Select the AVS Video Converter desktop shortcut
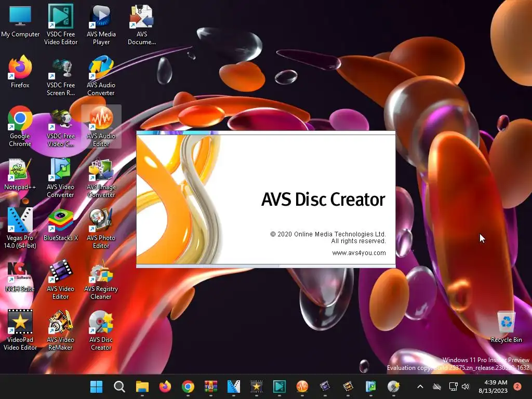The width and height of the screenshot is (532, 399). 61,178
